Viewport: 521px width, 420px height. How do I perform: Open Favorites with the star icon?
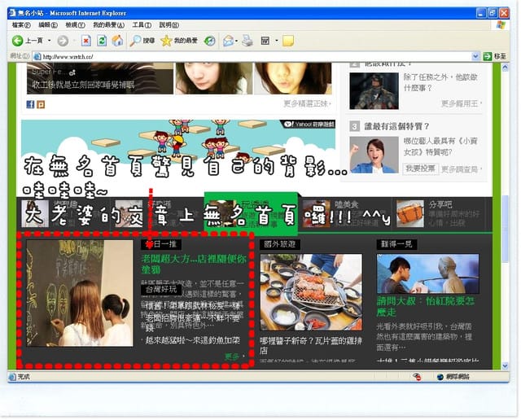(166, 41)
